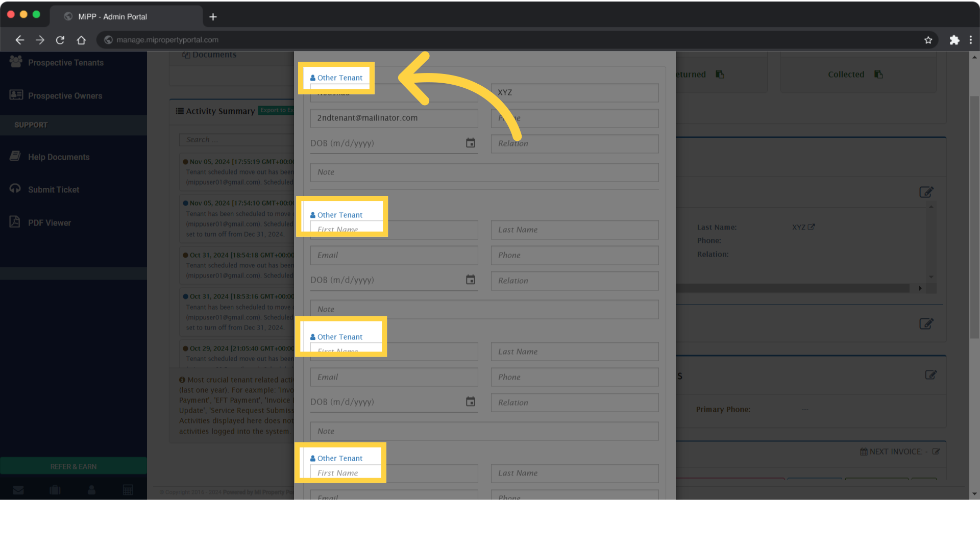Open the browser three-dot menu
This screenshot has width=980, height=551.
point(971,40)
